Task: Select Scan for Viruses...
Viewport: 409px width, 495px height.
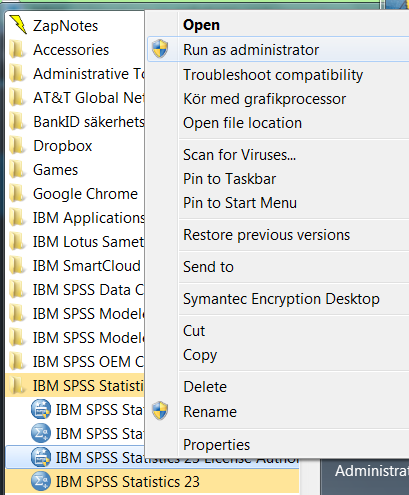Action: tap(239, 155)
